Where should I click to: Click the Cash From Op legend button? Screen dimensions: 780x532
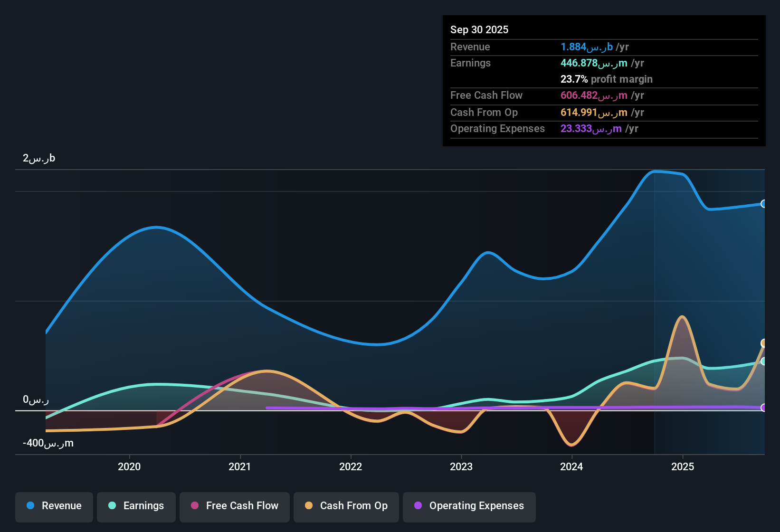click(x=346, y=506)
